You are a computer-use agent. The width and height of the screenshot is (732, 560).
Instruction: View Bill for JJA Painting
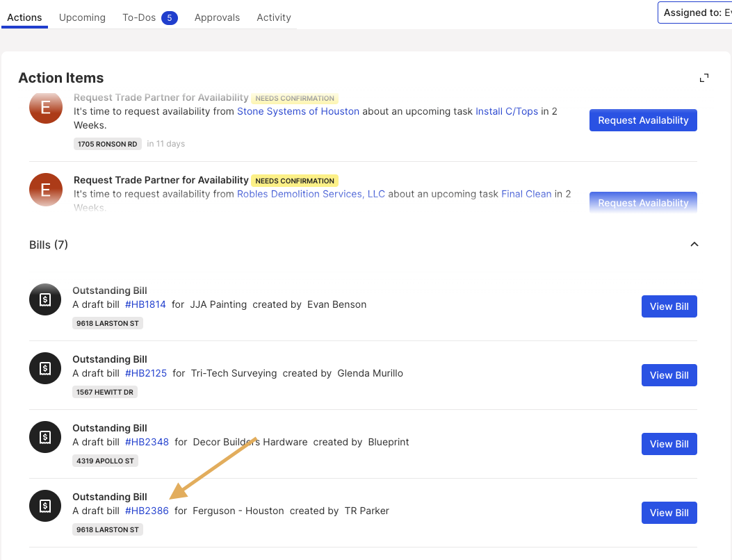point(669,306)
